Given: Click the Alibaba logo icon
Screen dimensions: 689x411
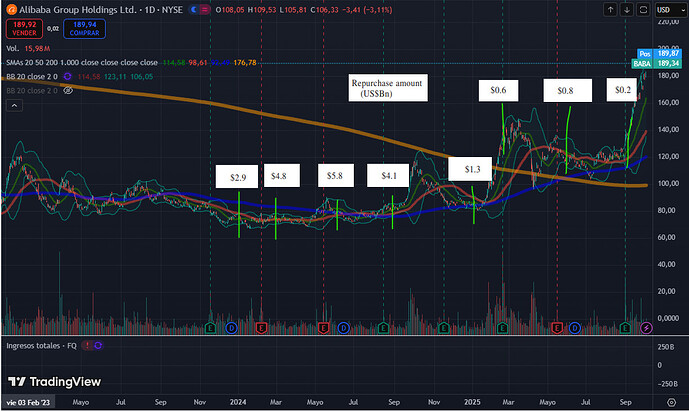Looking at the screenshot, I should 11,9.
